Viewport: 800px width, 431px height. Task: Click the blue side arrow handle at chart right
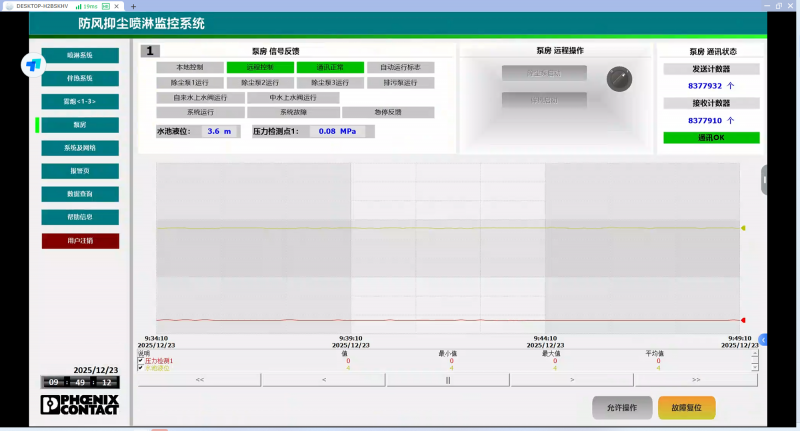[x=764, y=340]
